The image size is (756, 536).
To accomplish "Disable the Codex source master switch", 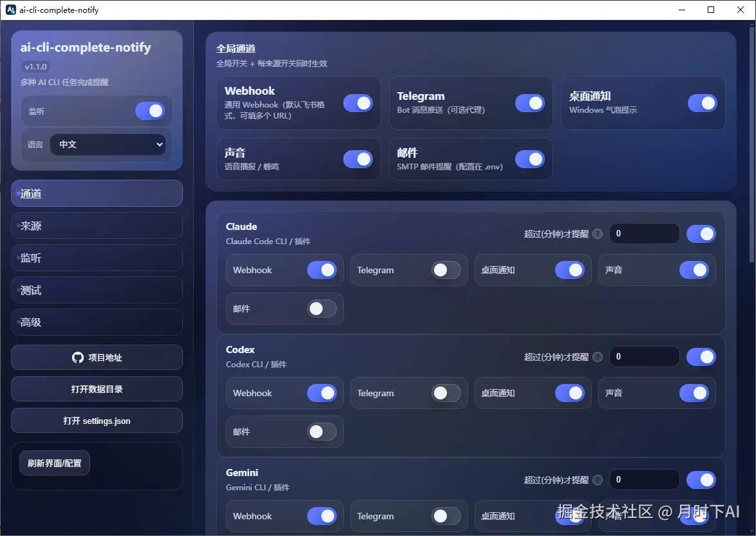I will 701,357.
